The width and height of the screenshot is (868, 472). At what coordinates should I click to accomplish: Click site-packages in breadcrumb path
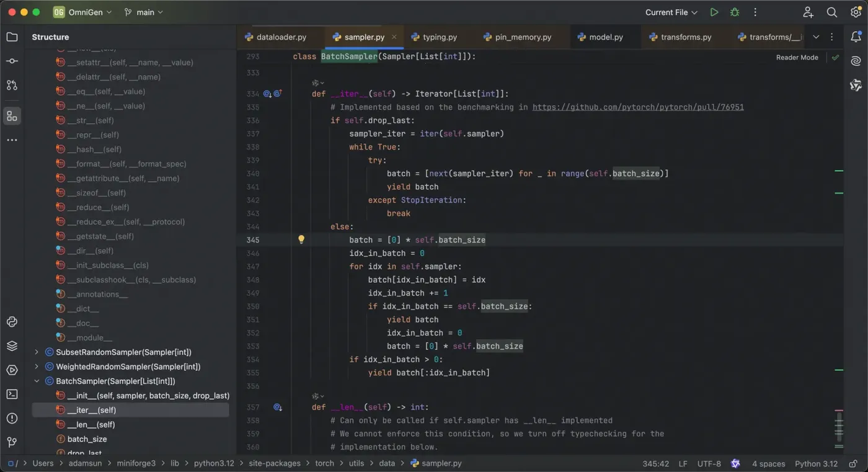coord(274,463)
